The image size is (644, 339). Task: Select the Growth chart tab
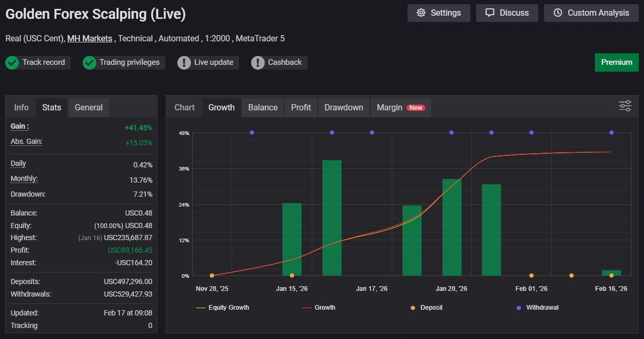click(221, 107)
